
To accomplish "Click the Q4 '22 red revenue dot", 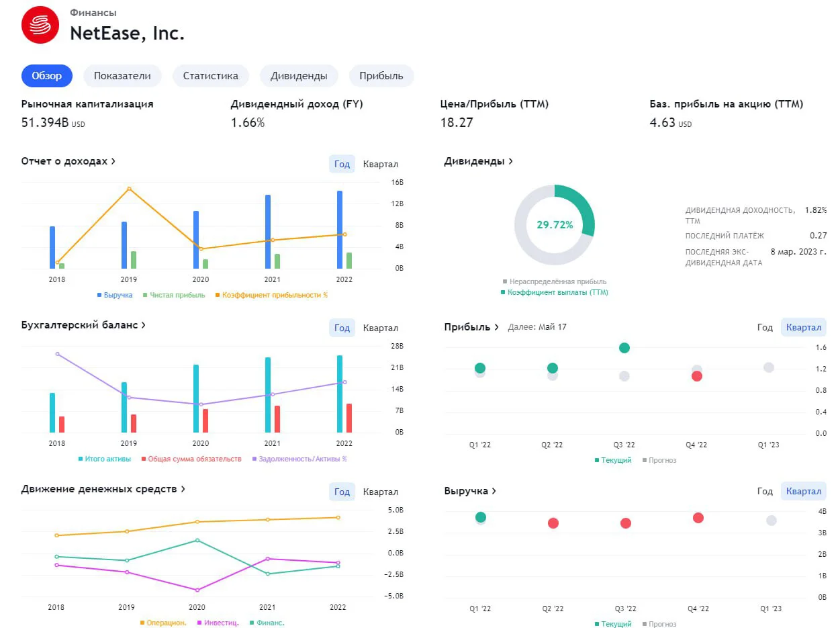I will tap(698, 518).
